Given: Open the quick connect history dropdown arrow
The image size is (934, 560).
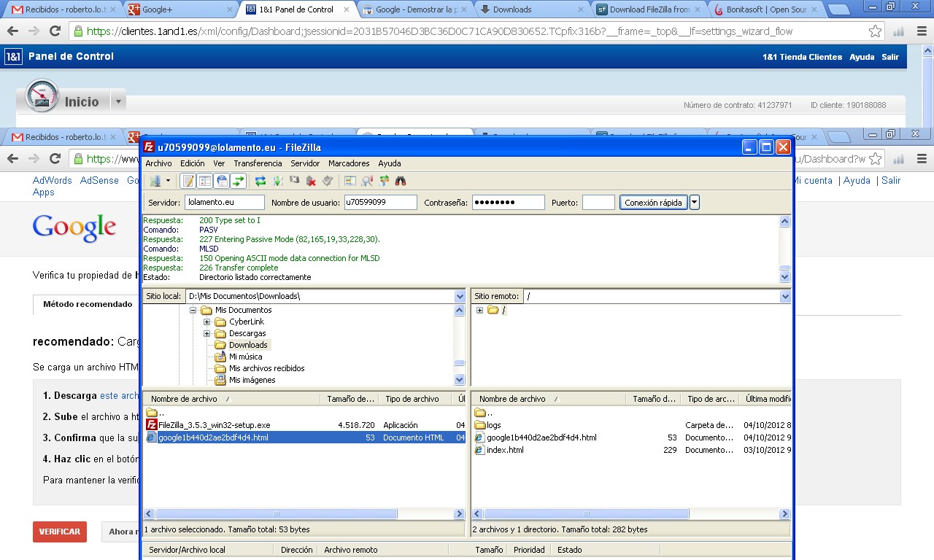Looking at the screenshot, I should point(694,203).
